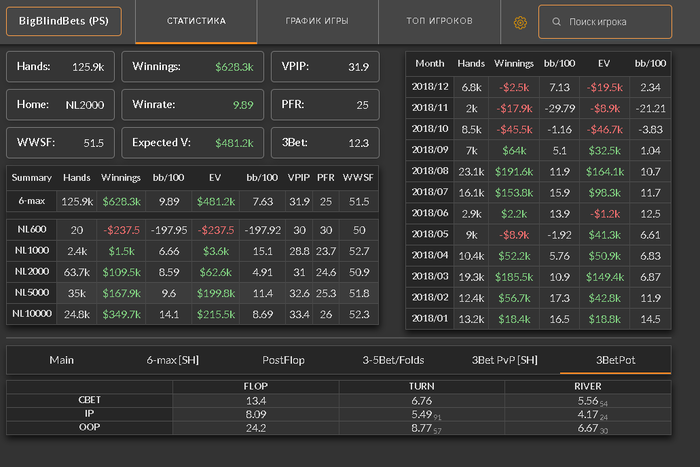
Task: Select the NL10000 row in Summary table
Action: pyautogui.click(x=193, y=314)
